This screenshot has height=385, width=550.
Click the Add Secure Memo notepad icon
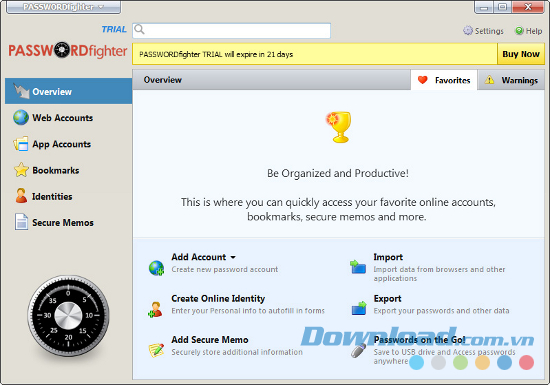156,350
